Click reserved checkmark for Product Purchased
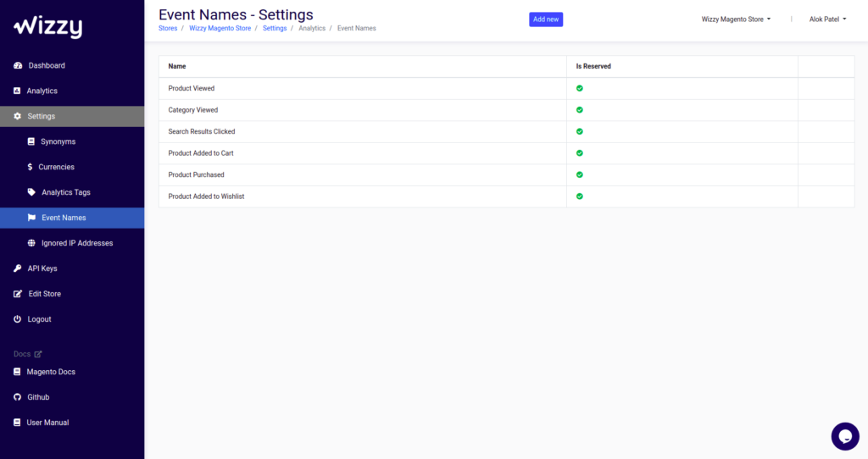This screenshot has height=459, width=868. pos(580,174)
